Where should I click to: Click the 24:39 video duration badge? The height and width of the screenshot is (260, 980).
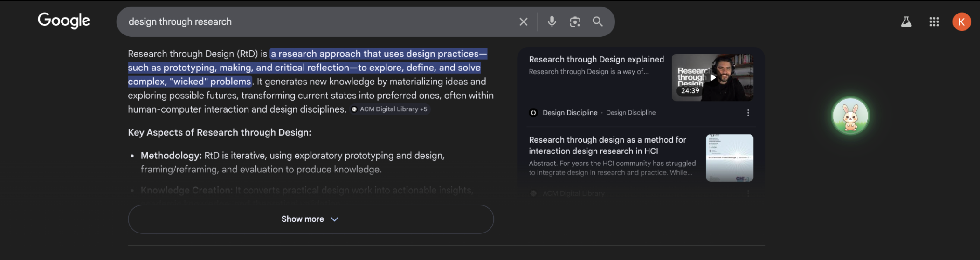pos(690,91)
